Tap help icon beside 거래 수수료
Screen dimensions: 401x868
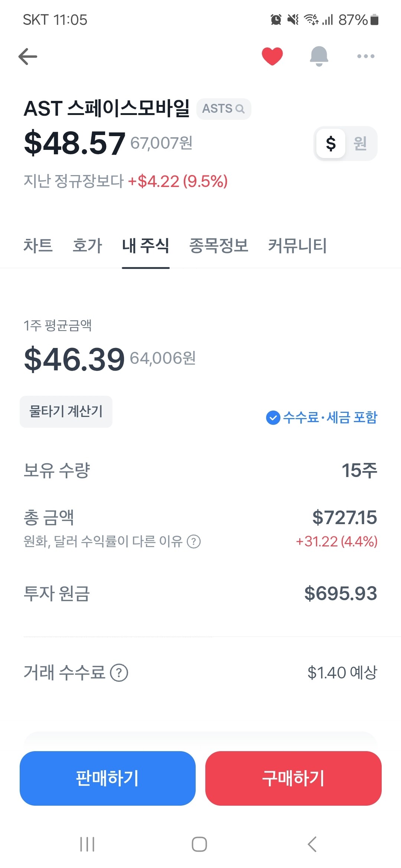(x=119, y=673)
